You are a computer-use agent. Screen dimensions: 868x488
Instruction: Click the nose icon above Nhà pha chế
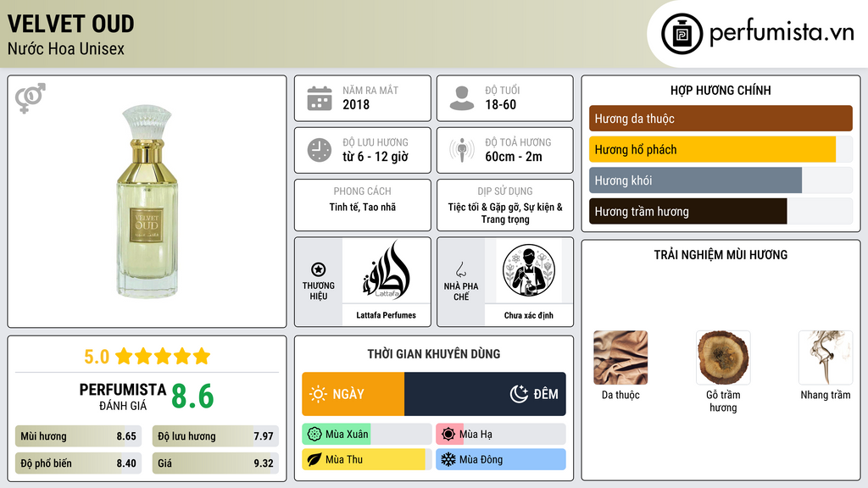click(460, 269)
